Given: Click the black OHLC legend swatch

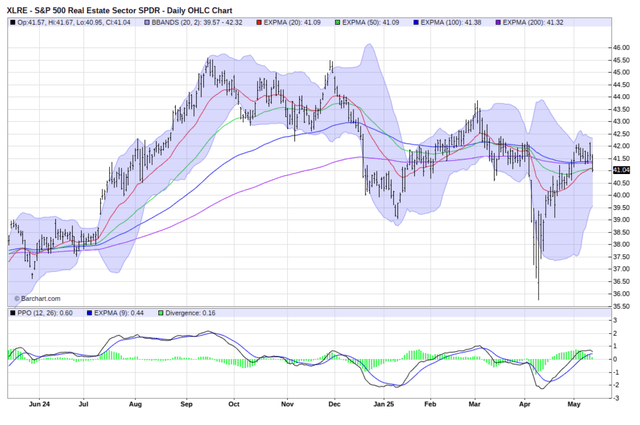Looking at the screenshot, I should pos(13,22).
